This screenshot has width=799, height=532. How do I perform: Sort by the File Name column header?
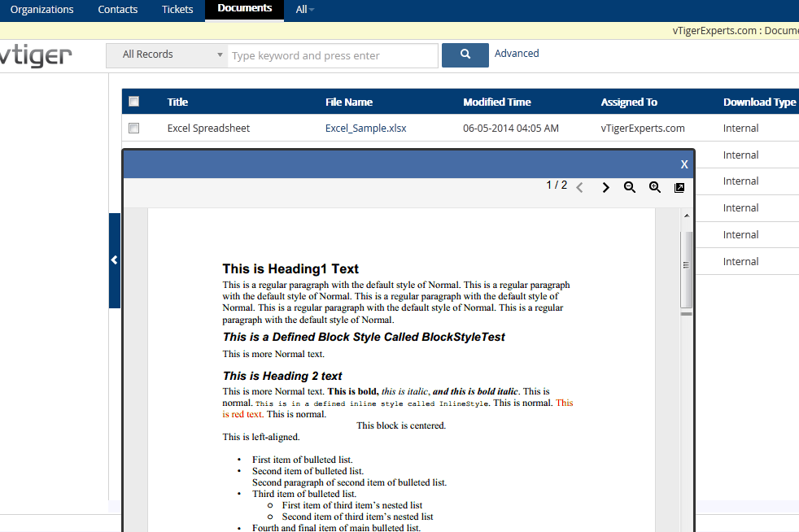(349, 102)
